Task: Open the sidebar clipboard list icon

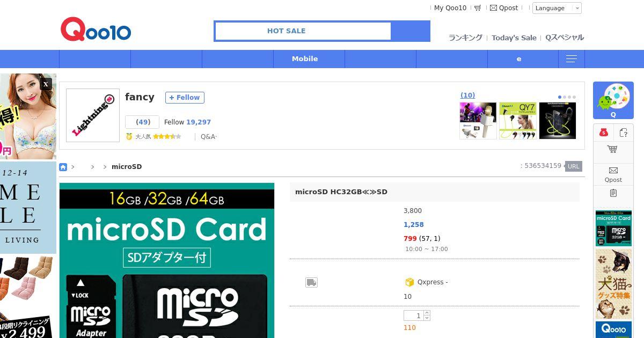Action: [x=613, y=193]
